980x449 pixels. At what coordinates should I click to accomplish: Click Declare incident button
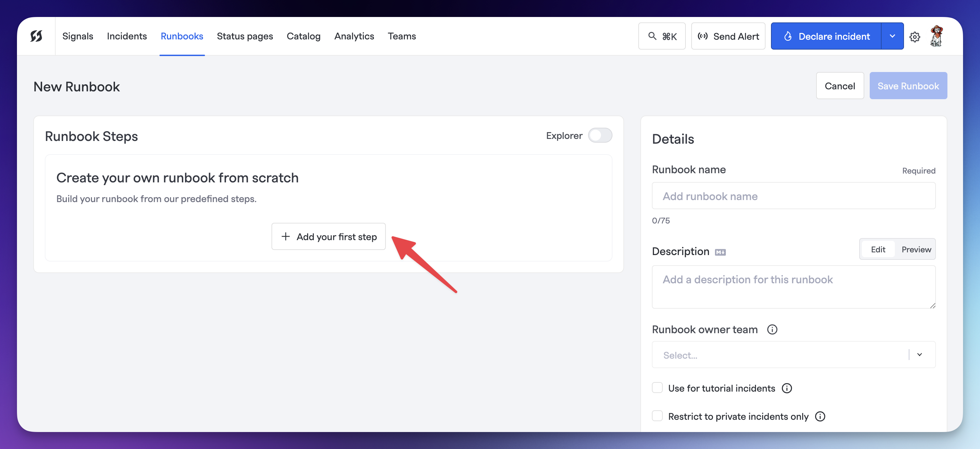click(826, 36)
